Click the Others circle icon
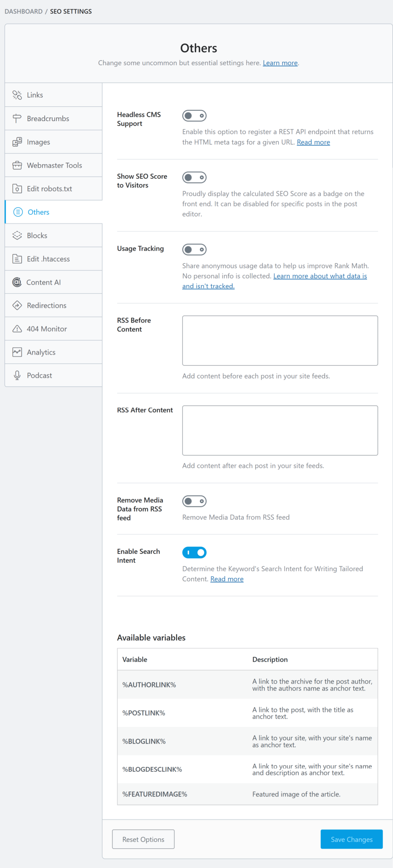Screen dimensions: 393x868 [x=18, y=212]
